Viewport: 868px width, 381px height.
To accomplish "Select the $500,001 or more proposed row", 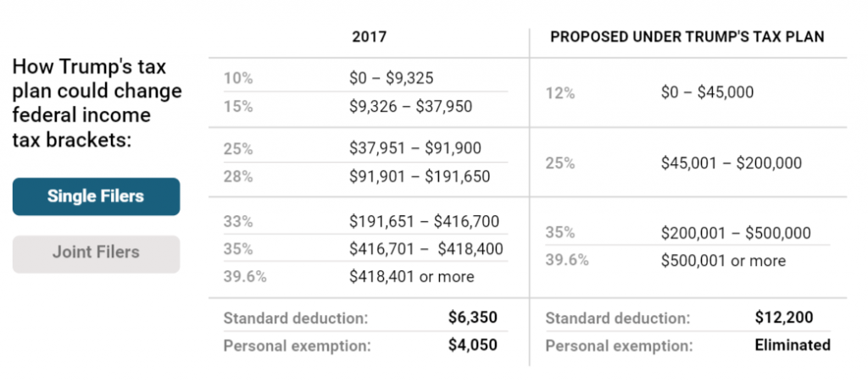I will [x=723, y=261].
